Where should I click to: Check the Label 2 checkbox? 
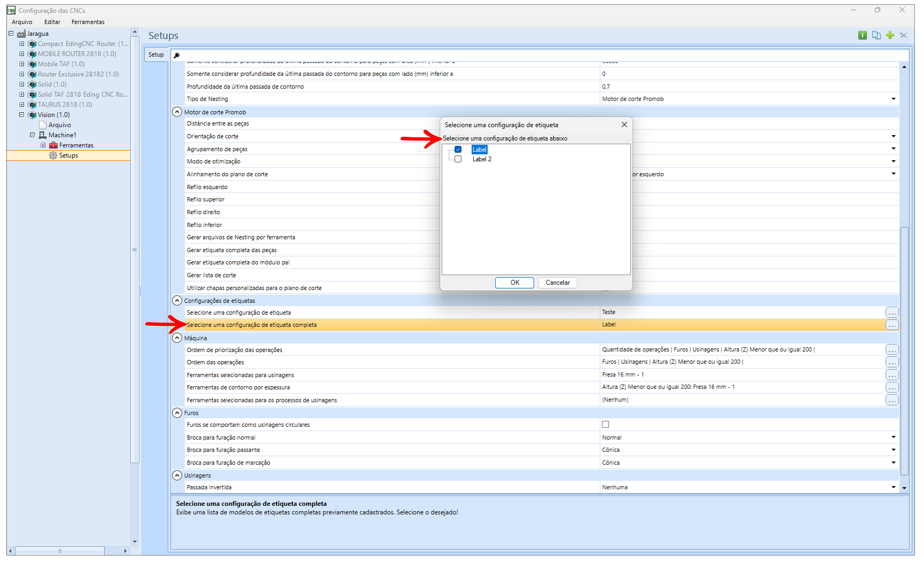pos(458,159)
